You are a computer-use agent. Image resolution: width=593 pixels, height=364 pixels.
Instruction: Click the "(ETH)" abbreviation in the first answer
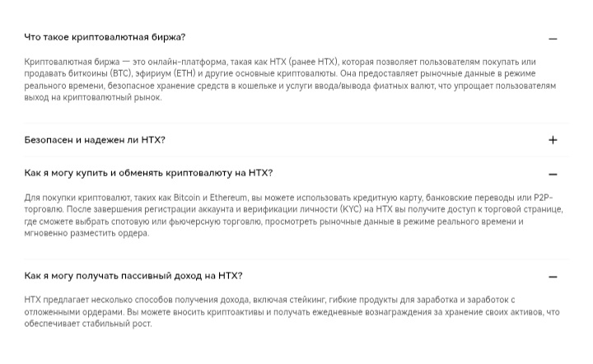tap(184, 73)
